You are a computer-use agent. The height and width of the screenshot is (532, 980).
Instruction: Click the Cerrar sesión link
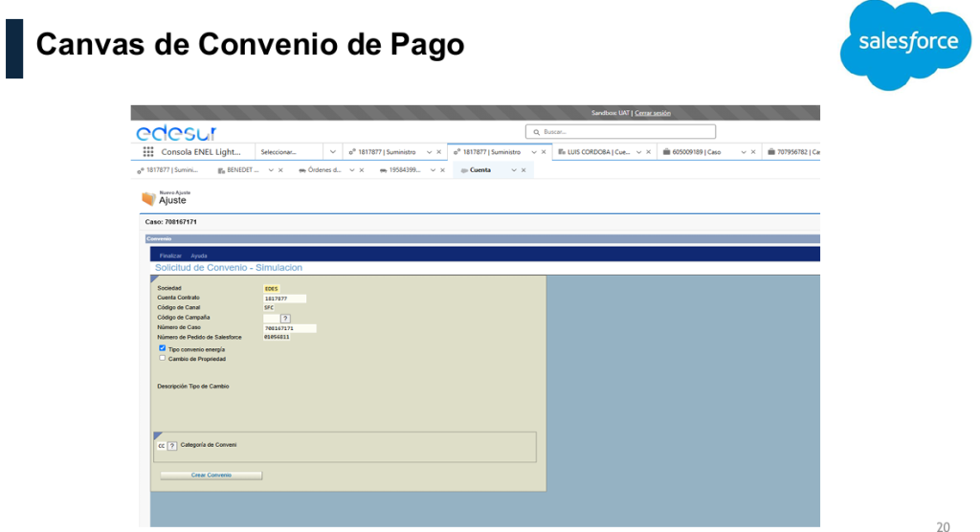click(653, 113)
